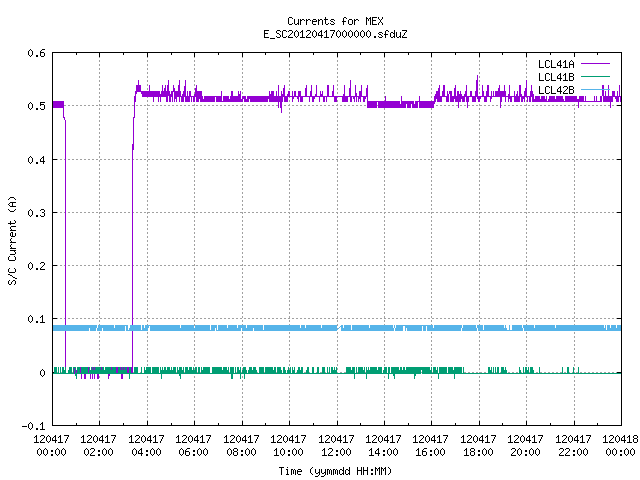Click the purple LCL41A legend line sample
Screen dimensions: 640x480
pyautogui.click(x=595, y=64)
